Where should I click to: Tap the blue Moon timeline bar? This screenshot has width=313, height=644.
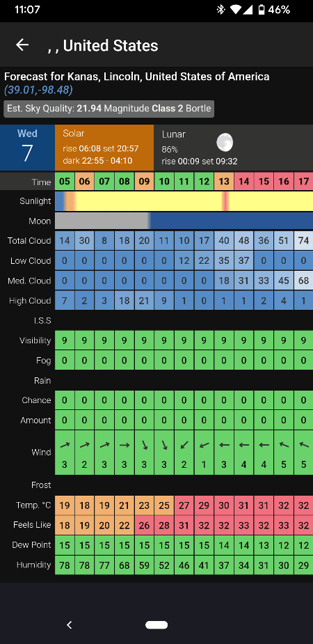pos(232,221)
